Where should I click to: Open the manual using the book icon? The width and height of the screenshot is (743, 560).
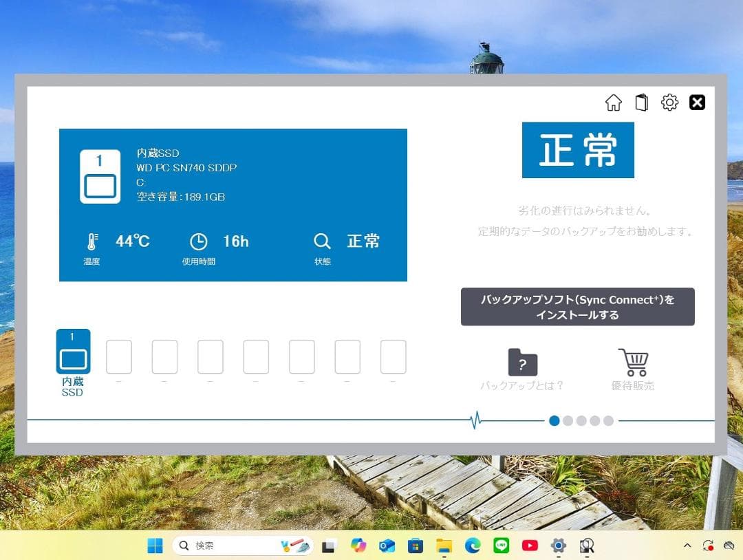click(x=641, y=103)
